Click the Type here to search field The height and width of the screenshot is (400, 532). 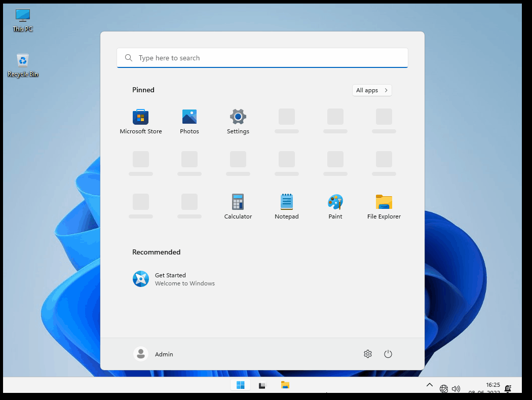[x=262, y=58]
